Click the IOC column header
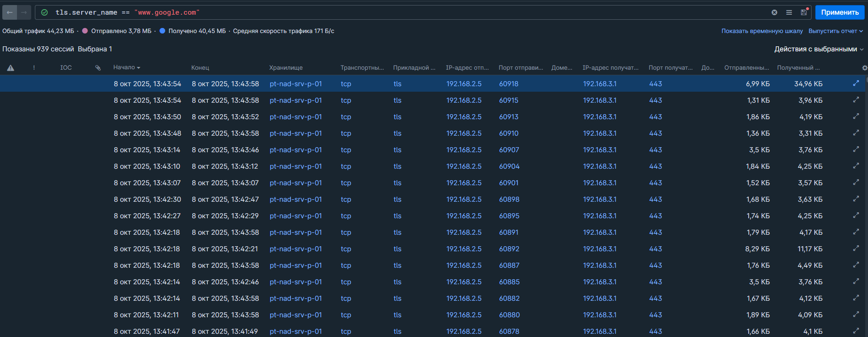Image resolution: width=868 pixels, height=337 pixels. [x=66, y=67]
